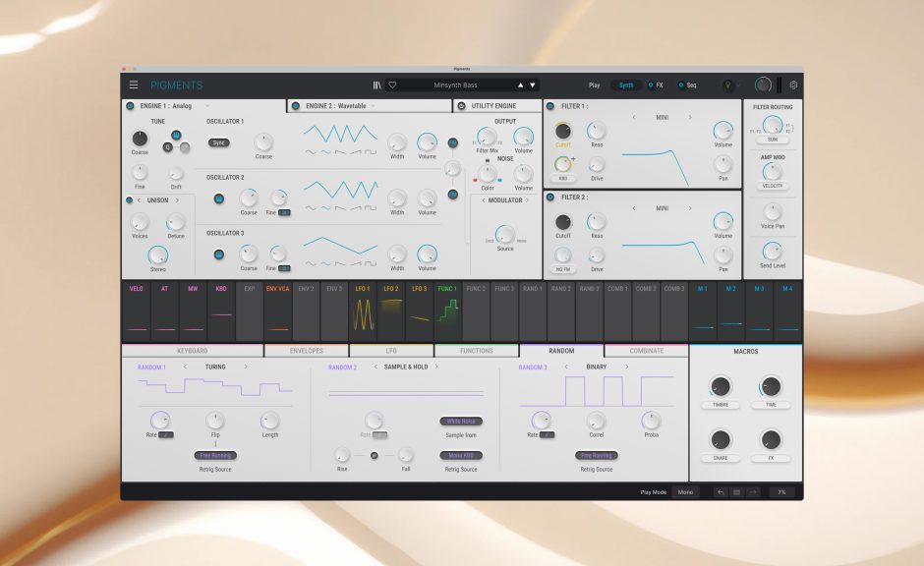Screen dimensions: 924x566
Task: Open the settings gear in top-right corner
Action: point(792,85)
